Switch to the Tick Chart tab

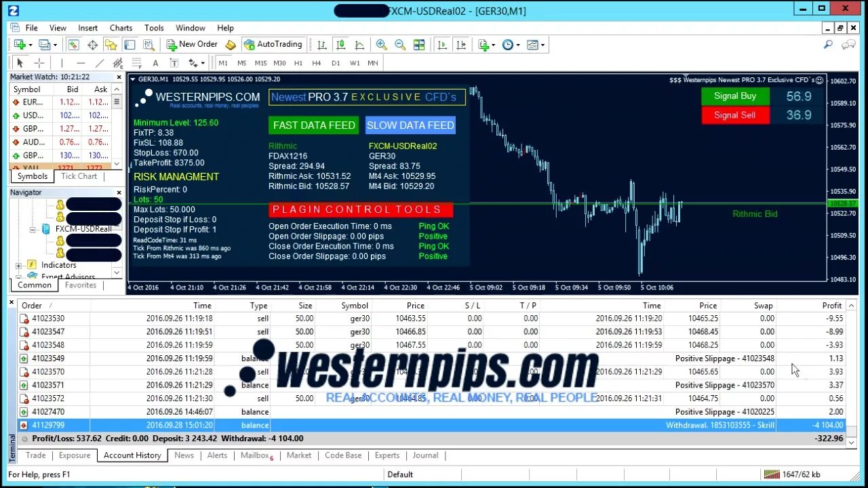[x=79, y=176]
